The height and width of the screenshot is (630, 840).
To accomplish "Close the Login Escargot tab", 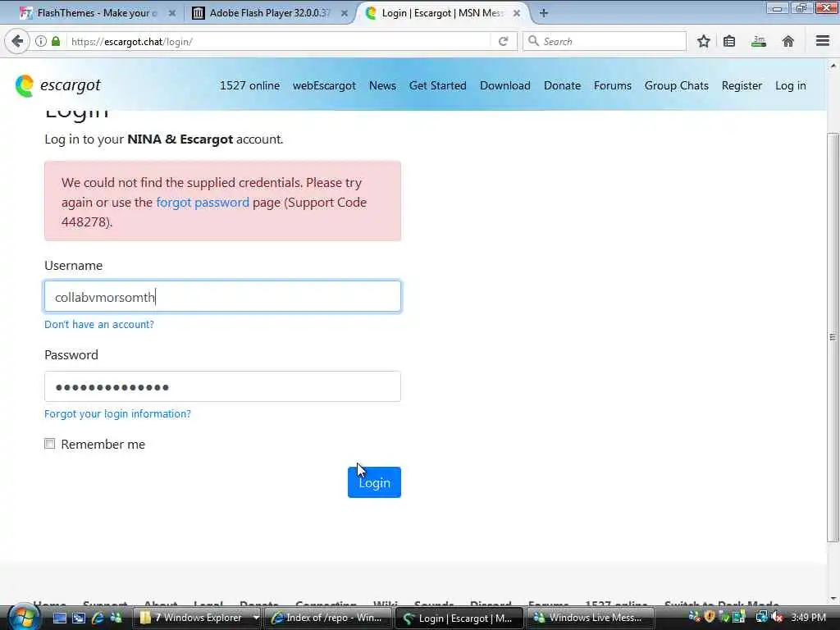I will click(517, 13).
